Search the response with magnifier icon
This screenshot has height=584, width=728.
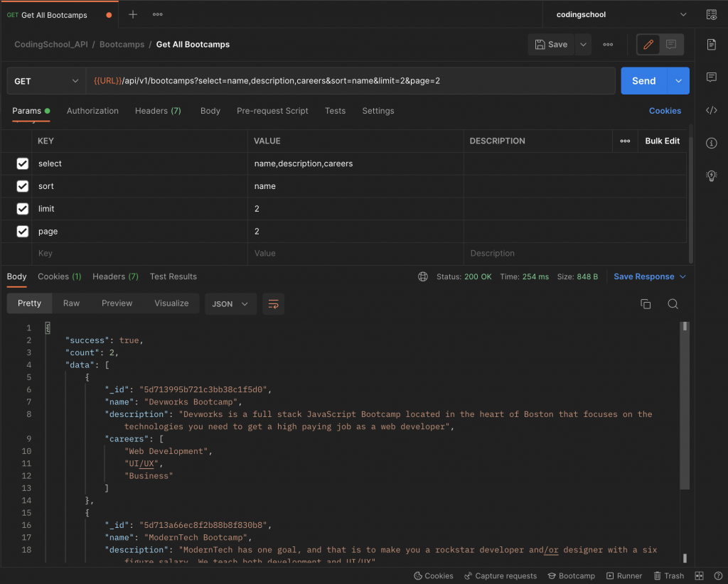coord(673,304)
